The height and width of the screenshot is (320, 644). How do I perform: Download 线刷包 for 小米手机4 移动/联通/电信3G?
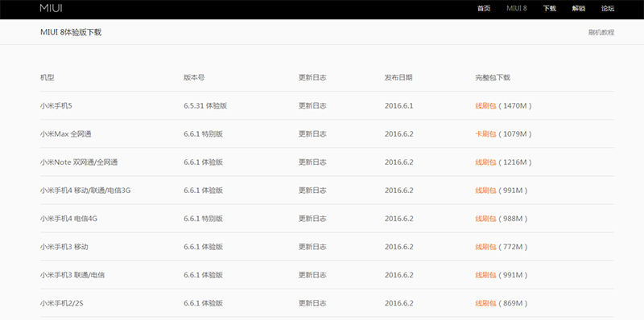(x=486, y=191)
